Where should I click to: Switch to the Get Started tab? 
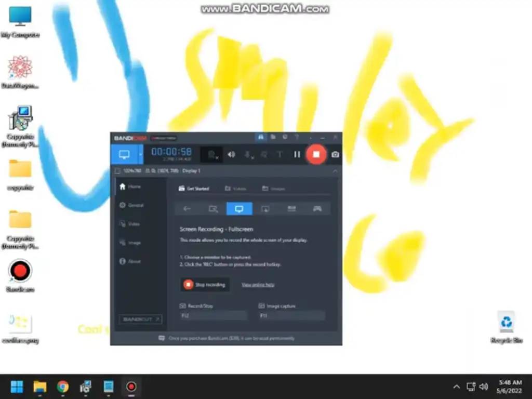tap(194, 188)
